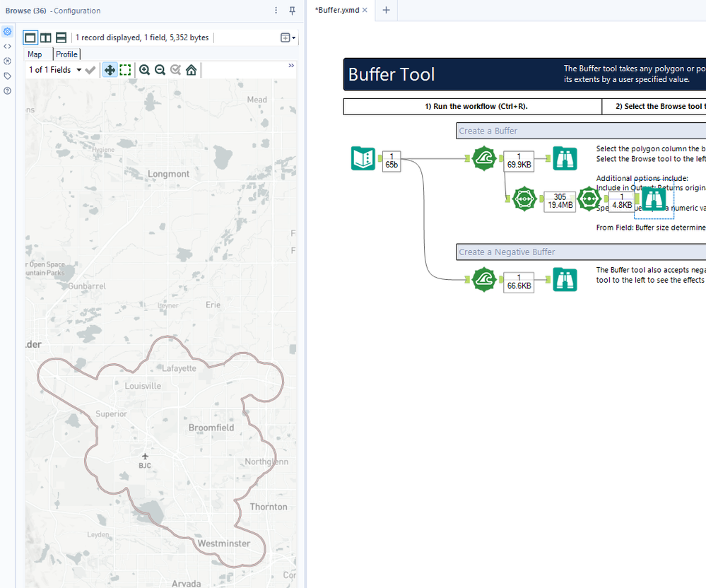Click the 305 19.4MB connection label
The width and height of the screenshot is (706, 588).
coord(560,201)
